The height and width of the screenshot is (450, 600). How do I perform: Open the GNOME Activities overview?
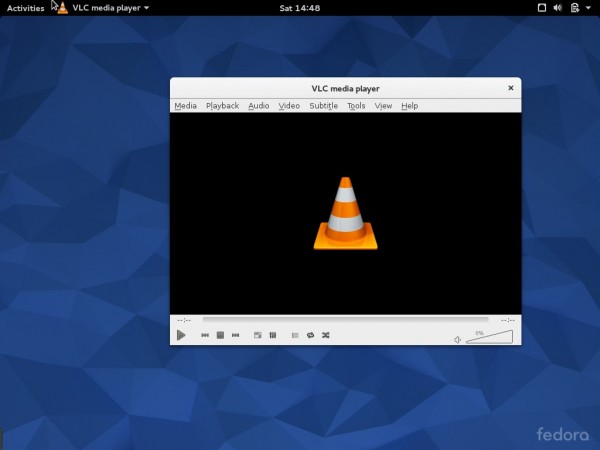(25, 8)
